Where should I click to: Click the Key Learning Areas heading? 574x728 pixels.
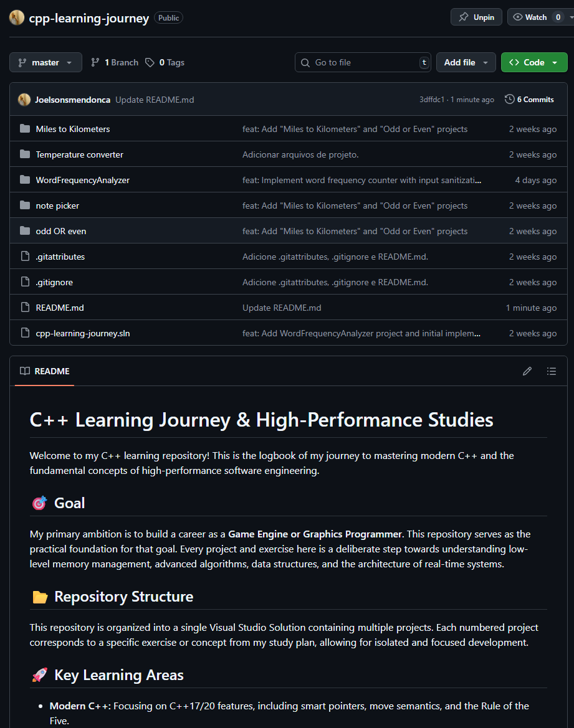tap(119, 675)
